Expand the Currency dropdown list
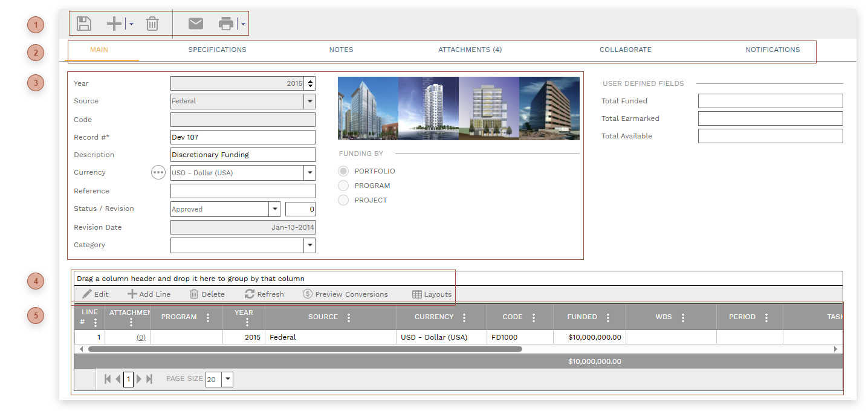Viewport: 868px width, 414px height. 309,173
